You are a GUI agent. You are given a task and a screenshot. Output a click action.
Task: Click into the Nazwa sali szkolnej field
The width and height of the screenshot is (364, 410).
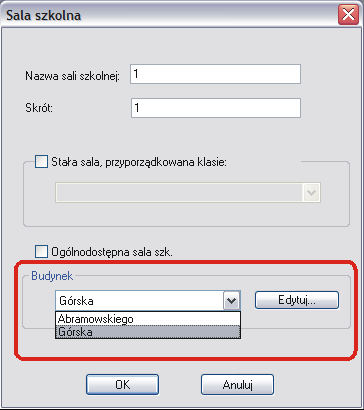(x=216, y=74)
